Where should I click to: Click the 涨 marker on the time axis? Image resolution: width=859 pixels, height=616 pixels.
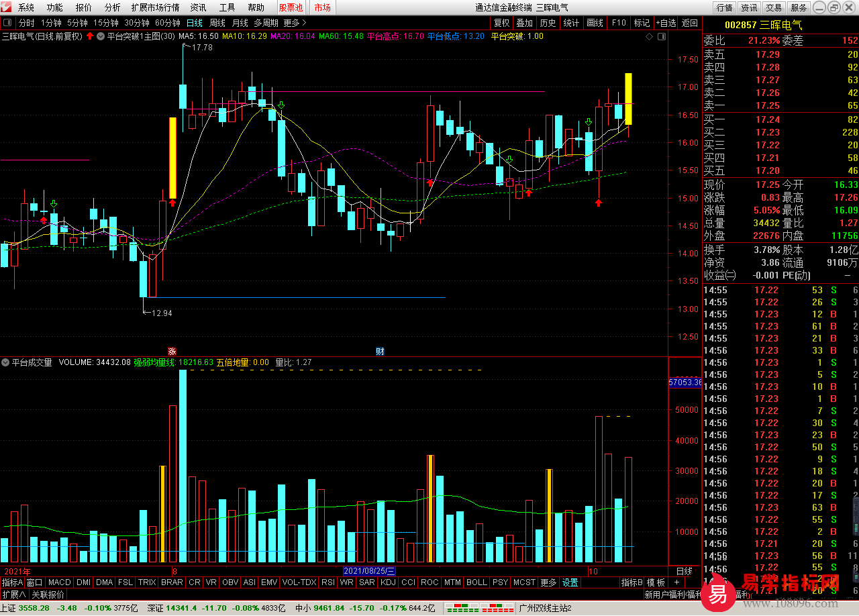[172, 351]
